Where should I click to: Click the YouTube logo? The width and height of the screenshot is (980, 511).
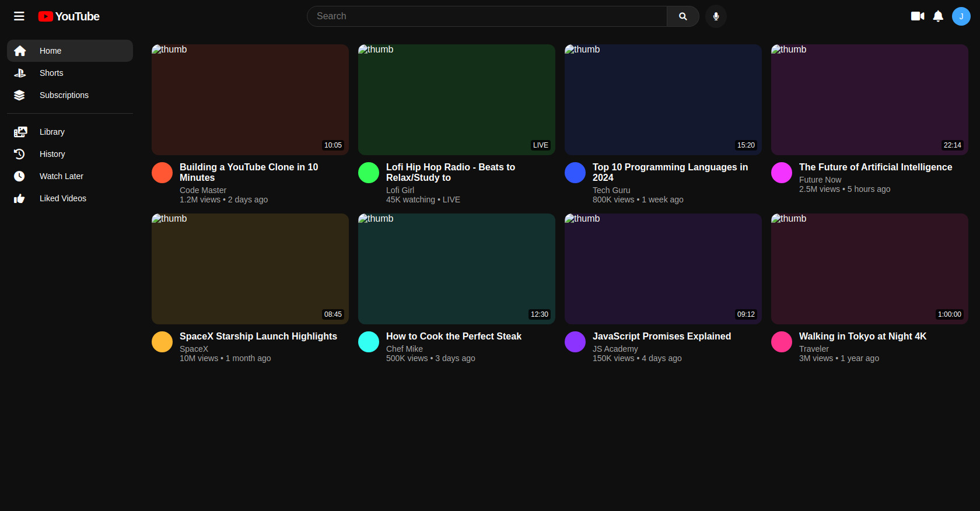[x=69, y=16]
